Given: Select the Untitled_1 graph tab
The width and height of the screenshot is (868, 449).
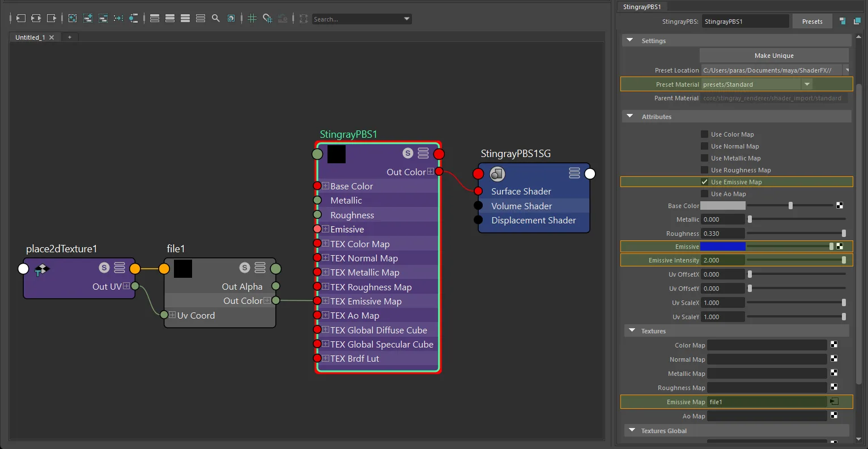Looking at the screenshot, I should pos(31,37).
